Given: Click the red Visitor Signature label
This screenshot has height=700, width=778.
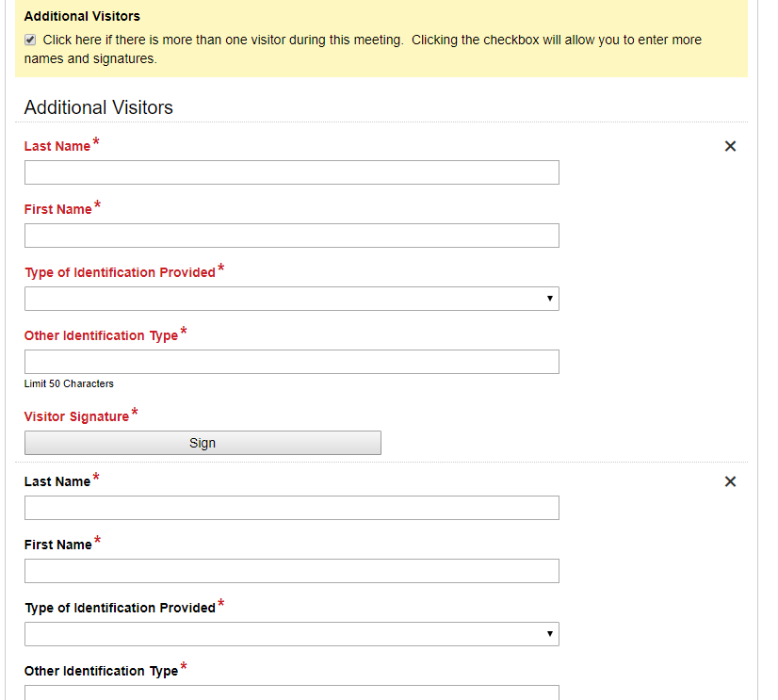Looking at the screenshot, I should tap(76, 416).
